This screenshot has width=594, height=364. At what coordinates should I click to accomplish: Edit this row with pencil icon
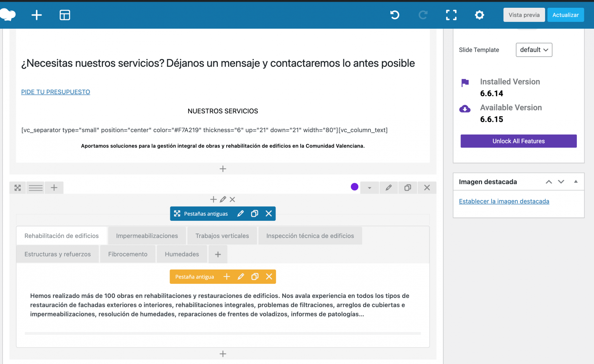tap(389, 188)
